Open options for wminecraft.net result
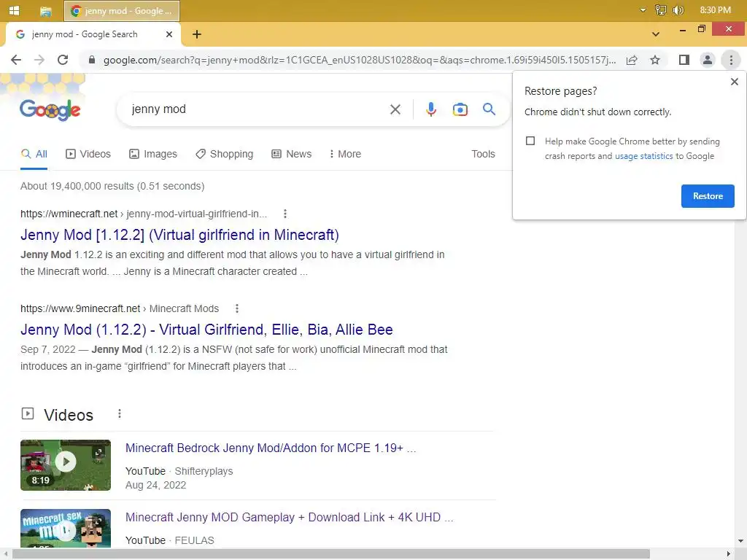 coord(285,214)
